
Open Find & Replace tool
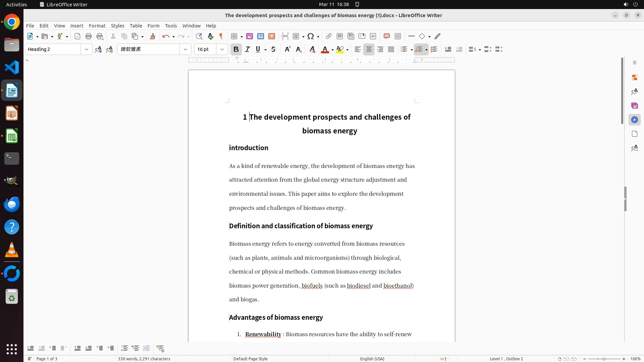point(199,36)
